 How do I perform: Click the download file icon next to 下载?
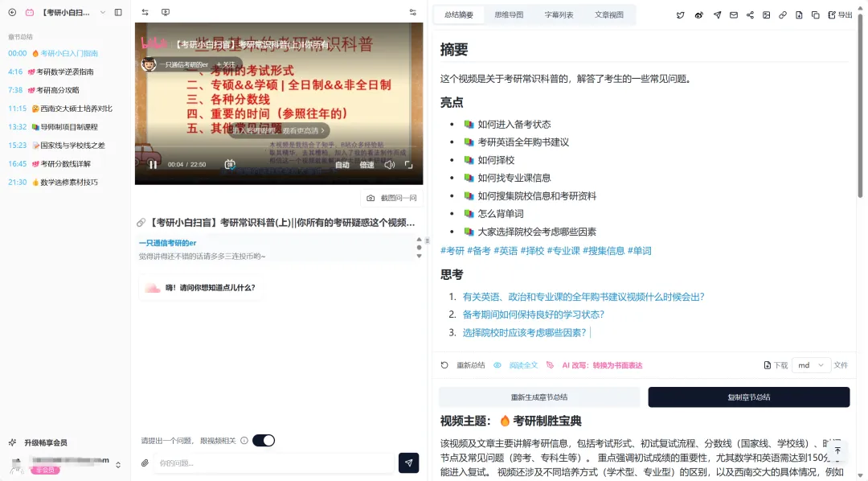(769, 364)
